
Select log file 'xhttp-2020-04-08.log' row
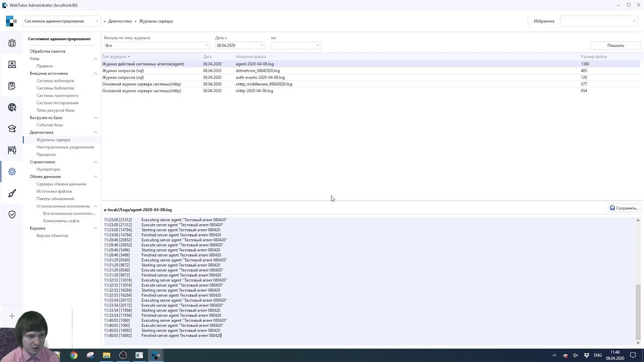click(371, 91)
